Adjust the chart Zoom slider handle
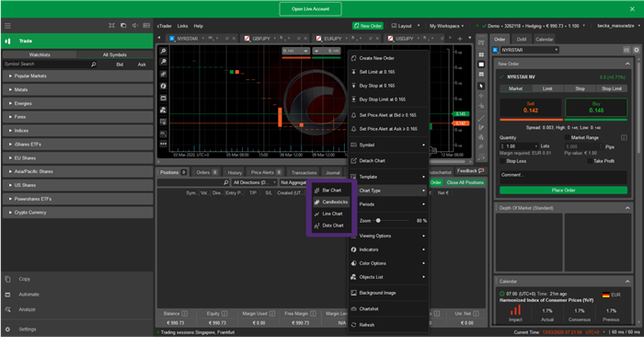Image resolution: width=644 pixels, height=337 pixels. coord(378,221)
